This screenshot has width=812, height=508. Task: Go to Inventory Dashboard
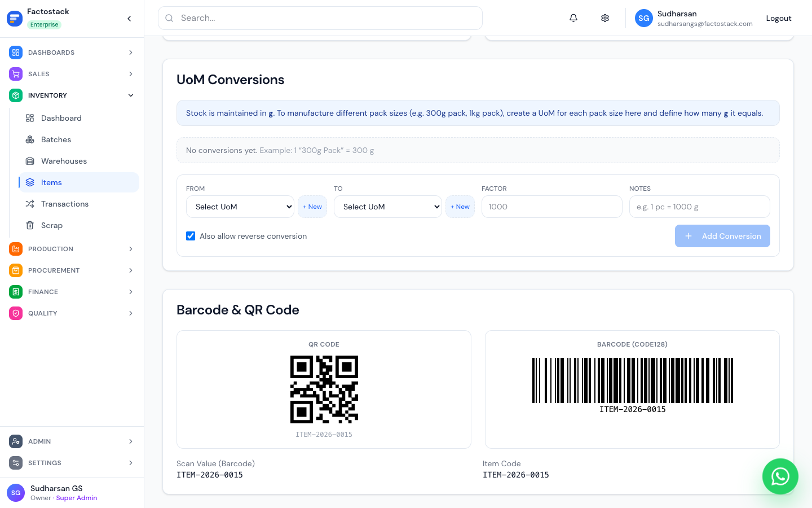click(79, 118)
